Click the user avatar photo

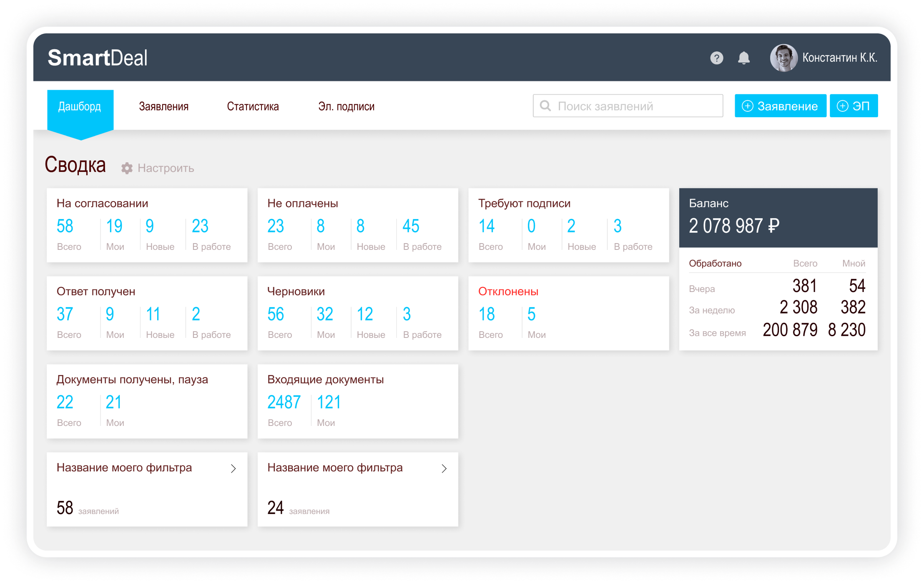[783, 58]
